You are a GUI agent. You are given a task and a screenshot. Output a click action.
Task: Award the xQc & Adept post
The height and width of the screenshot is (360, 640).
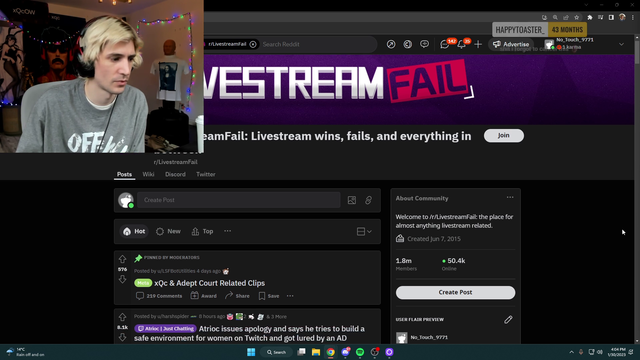tap(204, 296)
